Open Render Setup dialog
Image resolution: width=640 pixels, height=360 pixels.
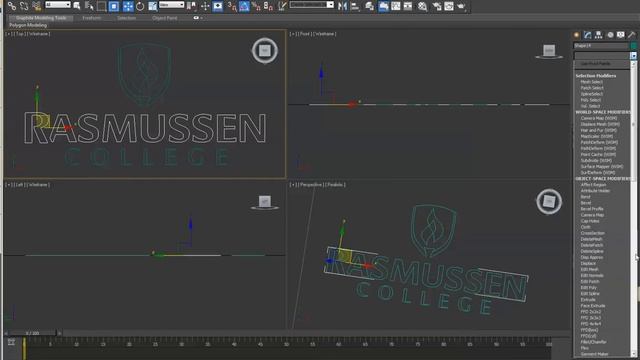(x=437, y=6)
